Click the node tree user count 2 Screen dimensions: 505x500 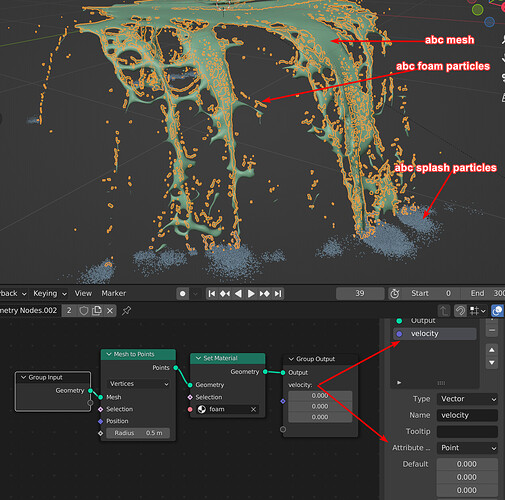tap(69, 311)
